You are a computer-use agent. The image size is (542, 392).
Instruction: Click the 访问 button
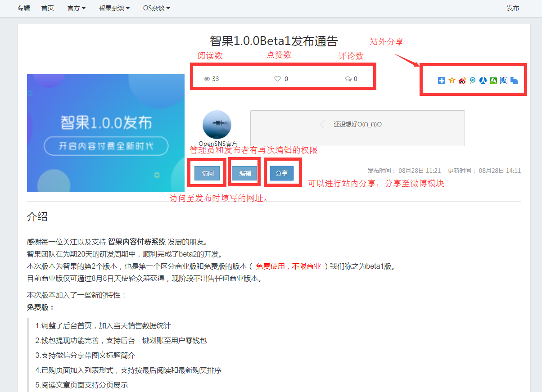[208, 173]
